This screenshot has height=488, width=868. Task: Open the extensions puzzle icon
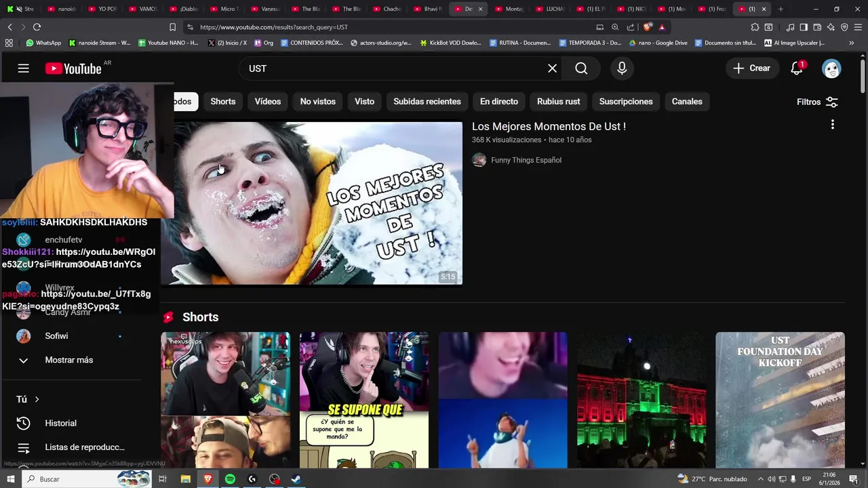click(x=755, y=27)
